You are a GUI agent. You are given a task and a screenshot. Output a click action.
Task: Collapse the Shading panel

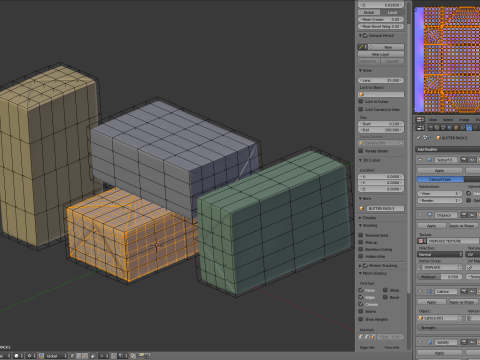[x=360, y=225]
